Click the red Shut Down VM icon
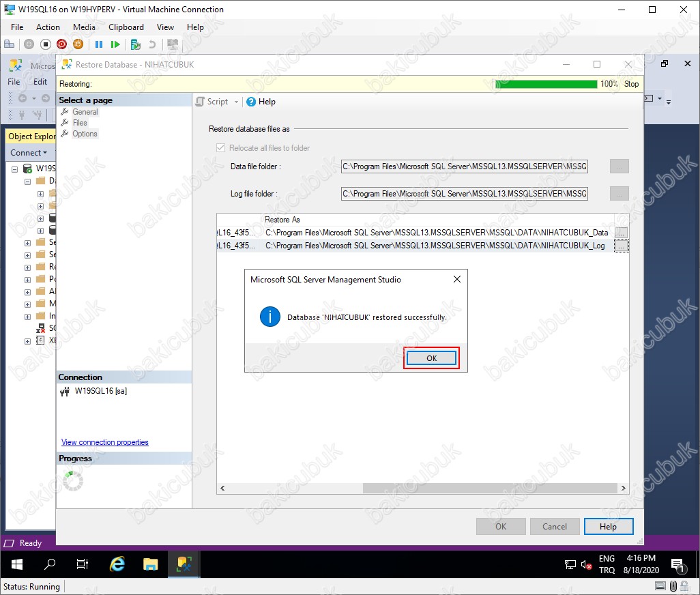 pyautogui.click(x=61, y=44)
